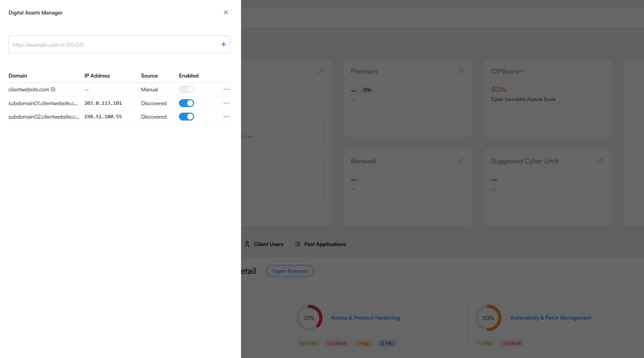Disable the toggle for subdomain02.clientwebsite.com
Screen dimensions: 644x358
coord(187,117)
